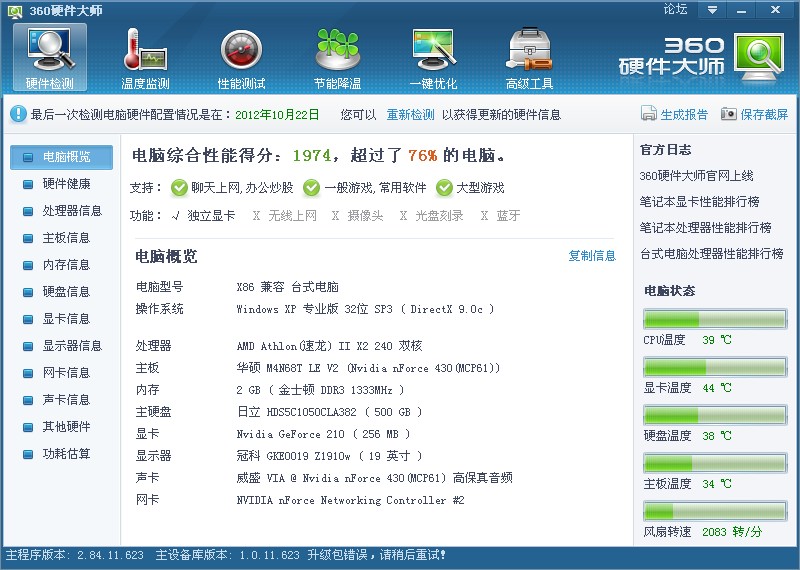Open the 高级工具 toolbox icon
This screenshot has width=800, height=570.
pyautogui.click(x=529, y=52)
